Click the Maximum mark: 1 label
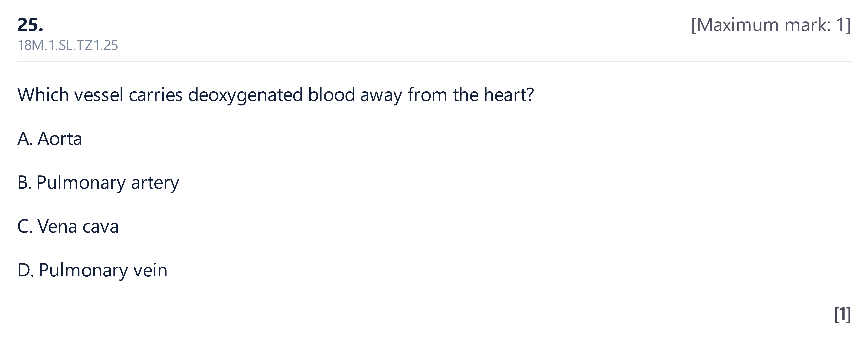 (771, 25)
